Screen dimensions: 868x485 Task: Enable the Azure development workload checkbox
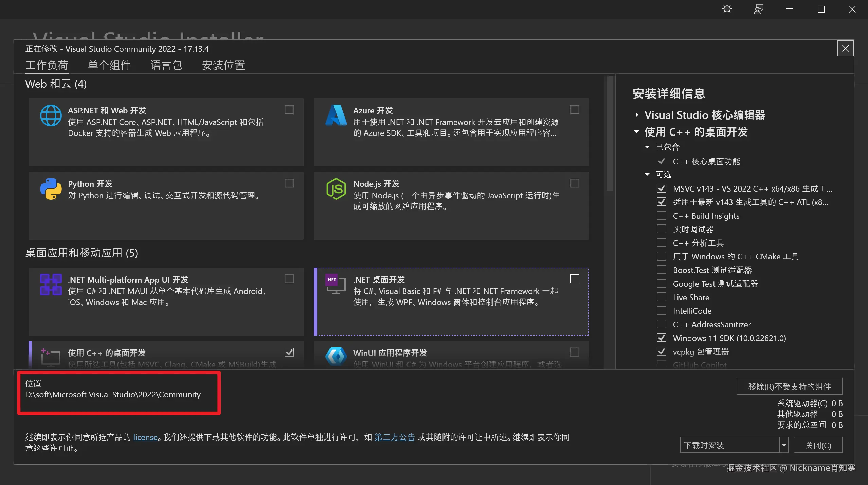tap(575, 110)
